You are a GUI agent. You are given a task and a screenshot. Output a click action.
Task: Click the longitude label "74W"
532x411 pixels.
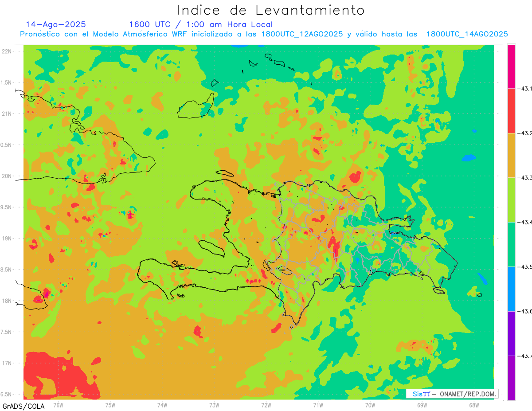pyautogui.click(x=162, y=405)
